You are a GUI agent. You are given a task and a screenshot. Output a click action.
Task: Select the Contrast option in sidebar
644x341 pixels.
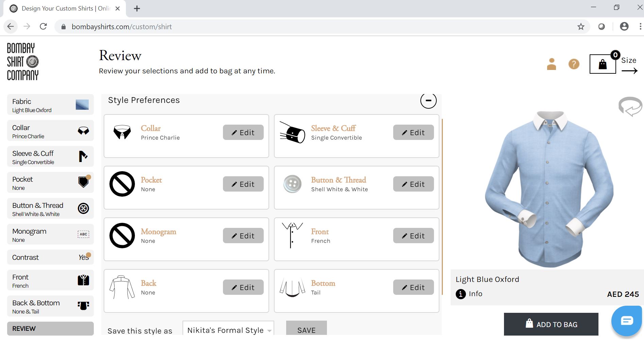tap(50, 257)
